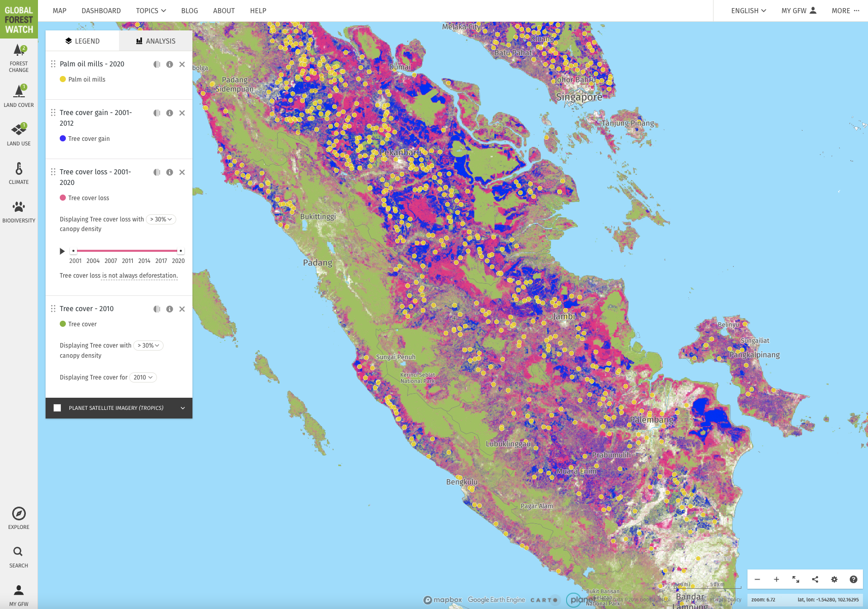868x609 pixels.
Task: Remove the Tree cover loss layer
Action: [x=182, y=172]
